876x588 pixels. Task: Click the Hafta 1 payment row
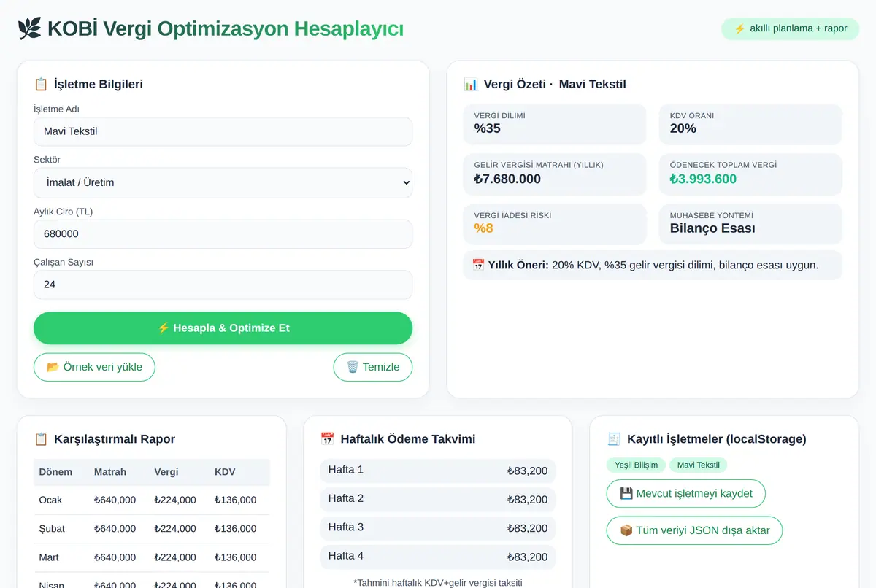tap(437, 471)
